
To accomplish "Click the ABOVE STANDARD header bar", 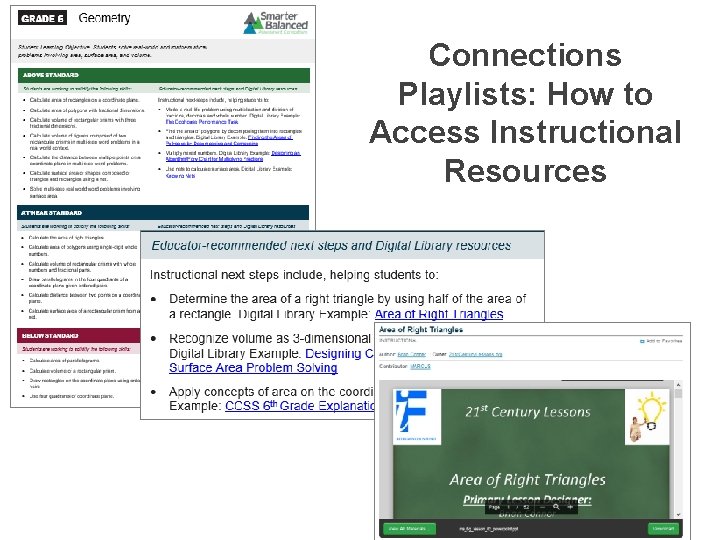I will coord(163,75).
